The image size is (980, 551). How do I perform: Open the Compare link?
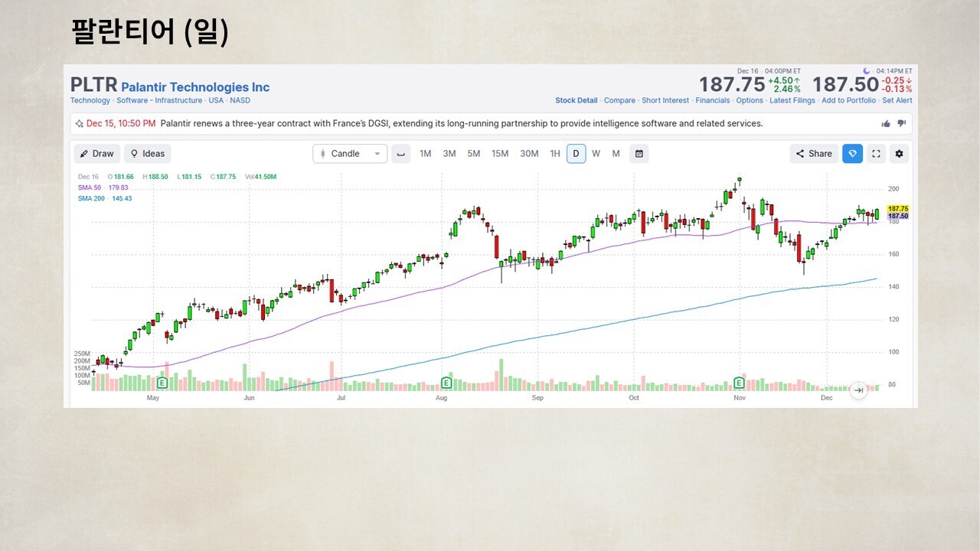click(x=619, y=100)
